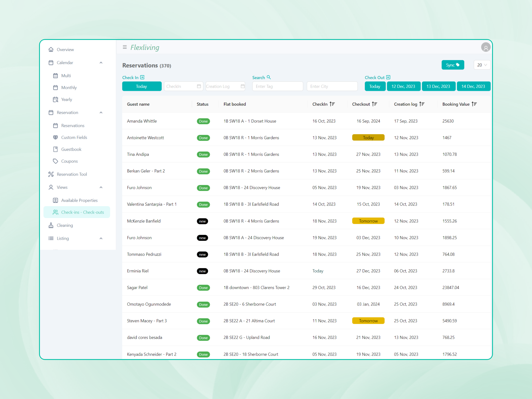Viewport: 532px width, 399px height.
Task: Click the hamburger menu icon
Action: coord(125,47)
